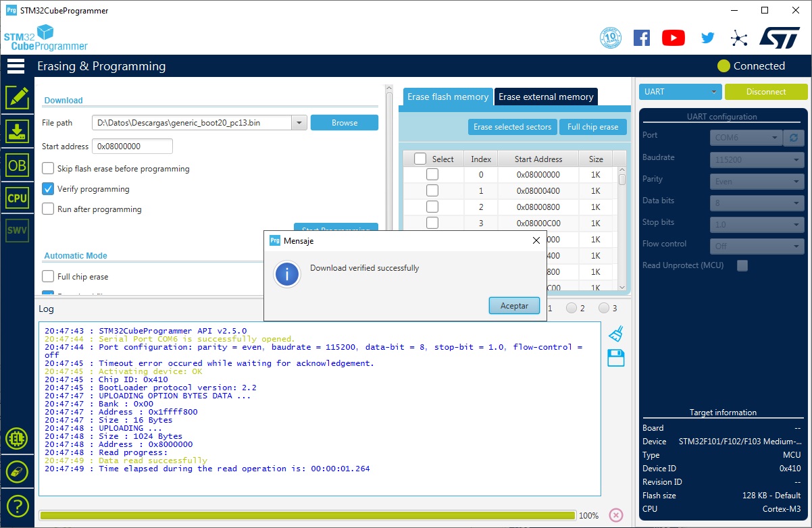Click the Disconnect button
The height and width of the screenshot is (528, 812).
point(766,92)
